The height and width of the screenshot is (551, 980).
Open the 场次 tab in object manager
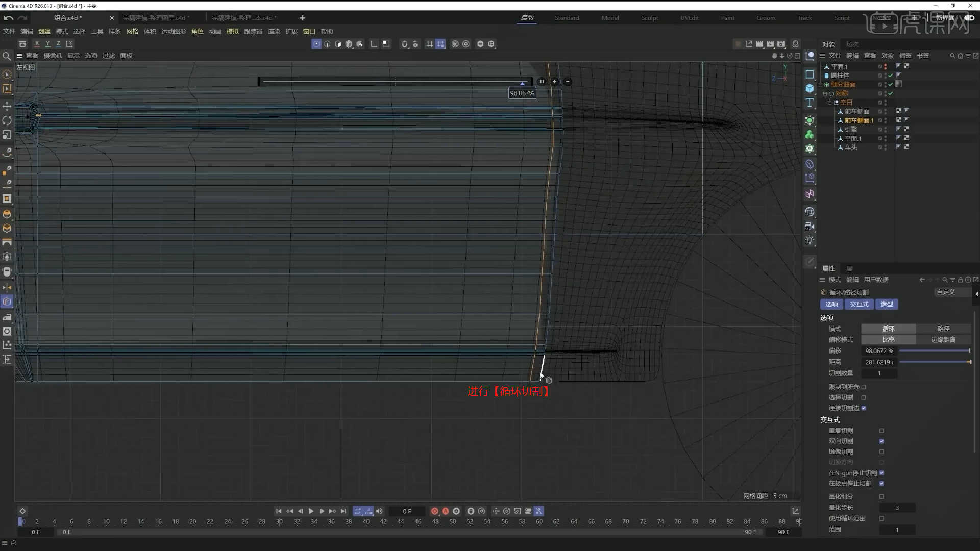[852, 44]
